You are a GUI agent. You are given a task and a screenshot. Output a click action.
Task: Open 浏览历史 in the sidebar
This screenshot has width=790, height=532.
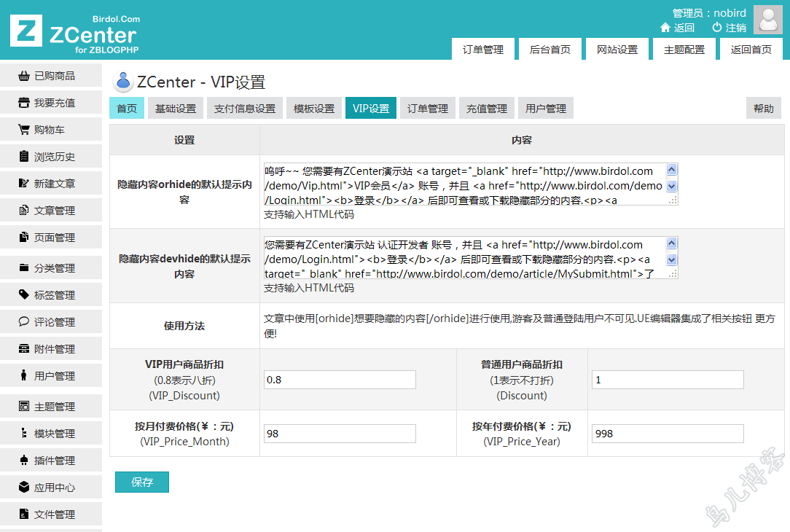pyautogui.click(x=51, y=157)
